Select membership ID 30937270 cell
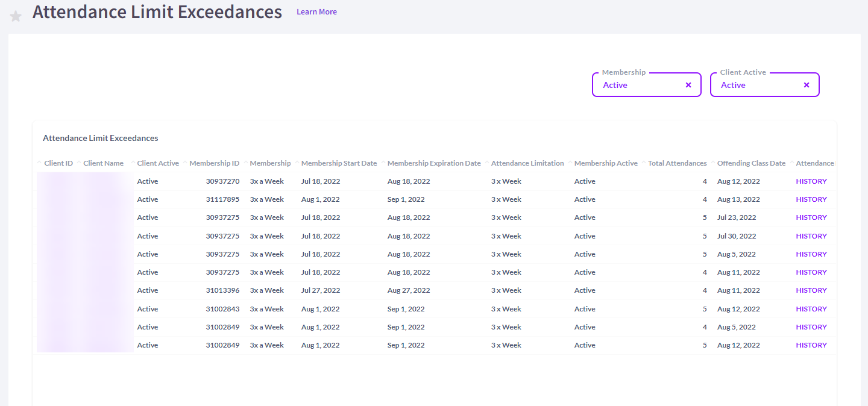868x406 pixels. (x=222, y=181)
